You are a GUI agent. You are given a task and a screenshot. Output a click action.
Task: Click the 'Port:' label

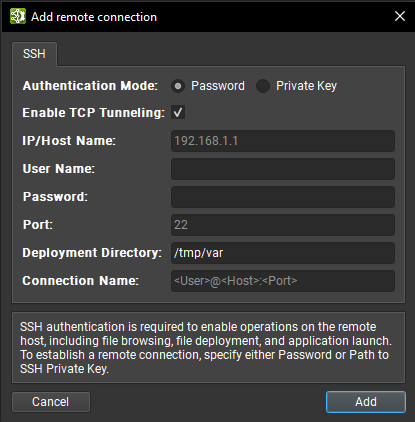(x=38, y=225)
